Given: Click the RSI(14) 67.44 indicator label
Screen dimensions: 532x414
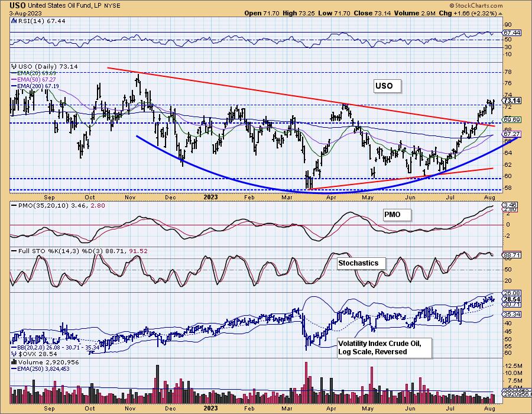Looking at the screenshot, I should (x=42, y=21).
